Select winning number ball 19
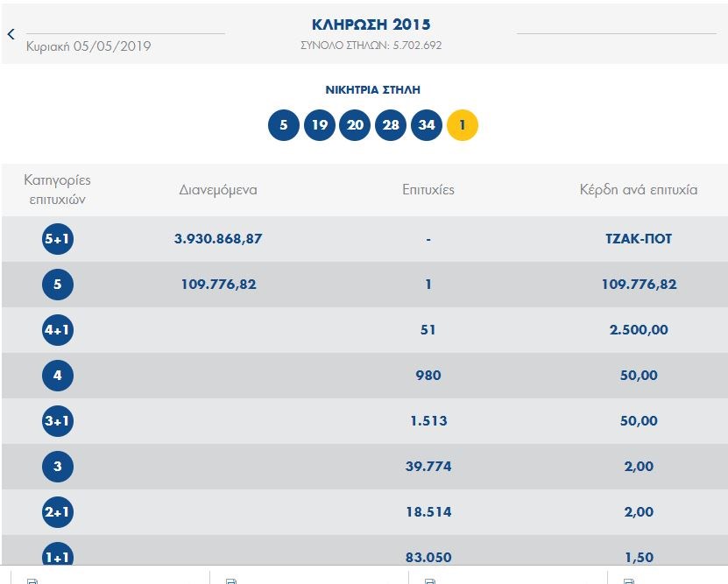The width and height of the screenshot is (728, 584). pos(320,125)
